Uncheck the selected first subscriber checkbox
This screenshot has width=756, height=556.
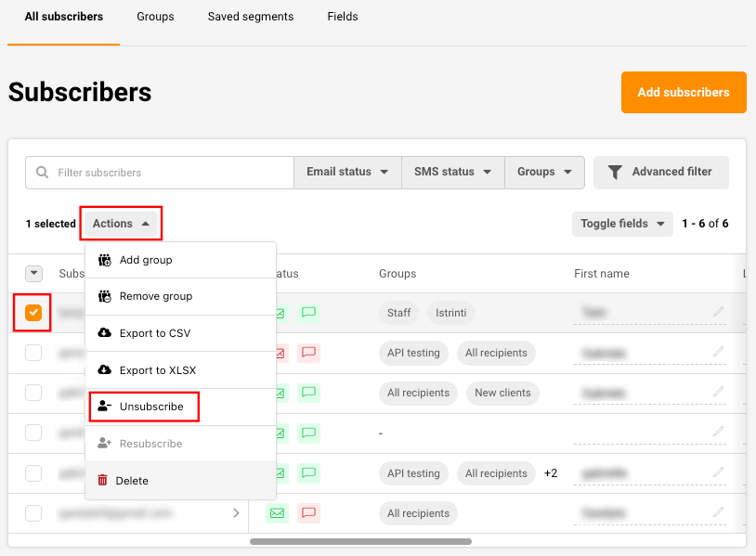tap(33, 313)
